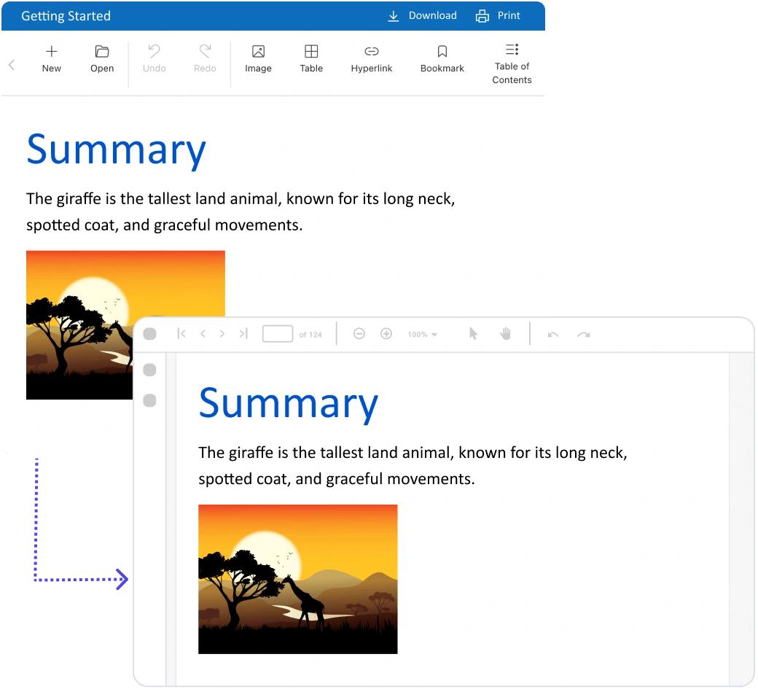The height and width of the screenshot is (700, 758).
Task: Open a file with the Open icon
Action: pos(102,52)
